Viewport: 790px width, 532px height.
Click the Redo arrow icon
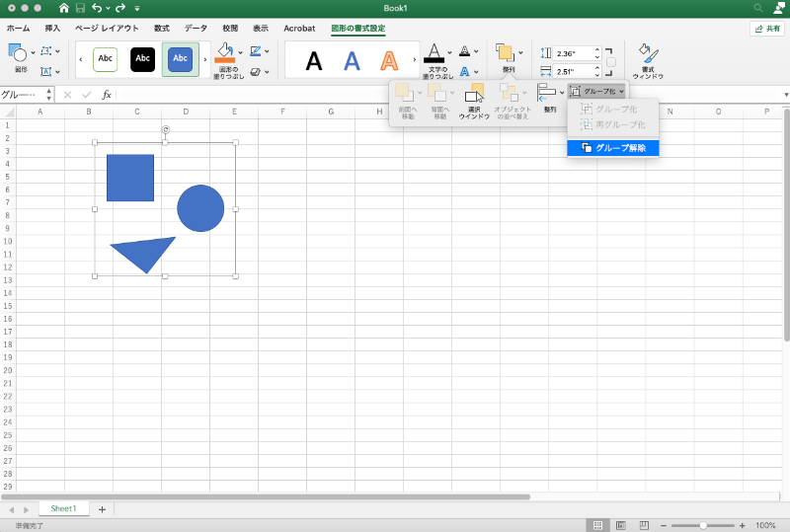(119, 8)
